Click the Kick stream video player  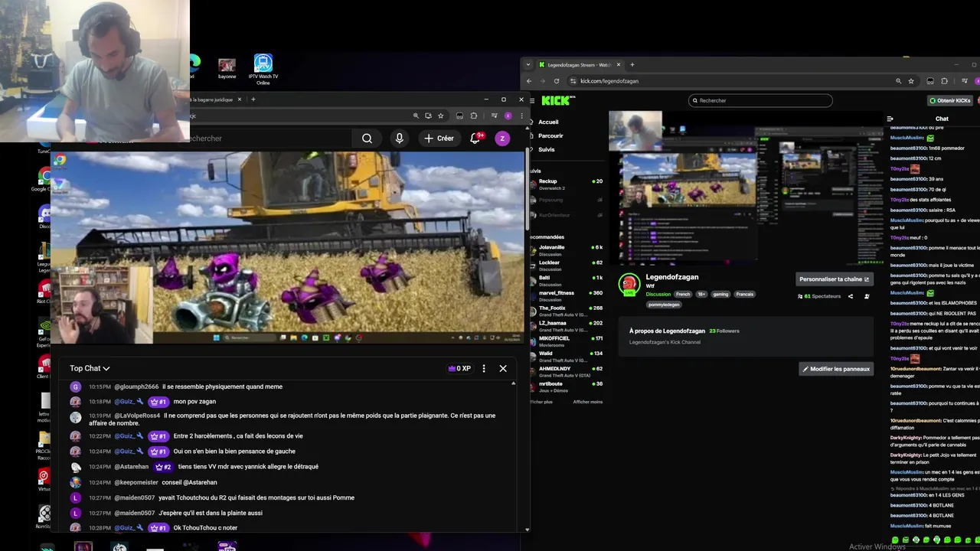[x=746, y=188]
